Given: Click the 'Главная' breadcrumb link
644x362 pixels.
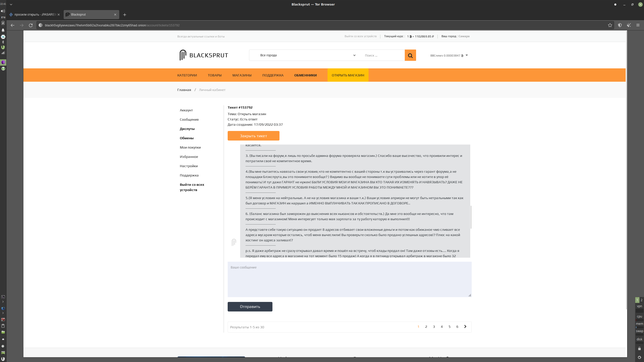Looking at the screenshot, I should click(x=184, y=90).
